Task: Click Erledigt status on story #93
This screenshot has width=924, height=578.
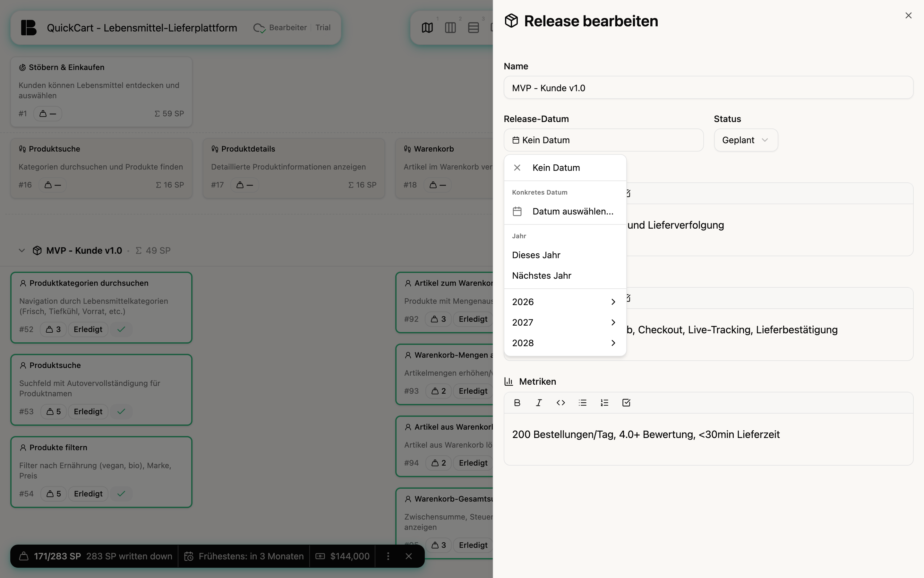Action: (473, 391)
